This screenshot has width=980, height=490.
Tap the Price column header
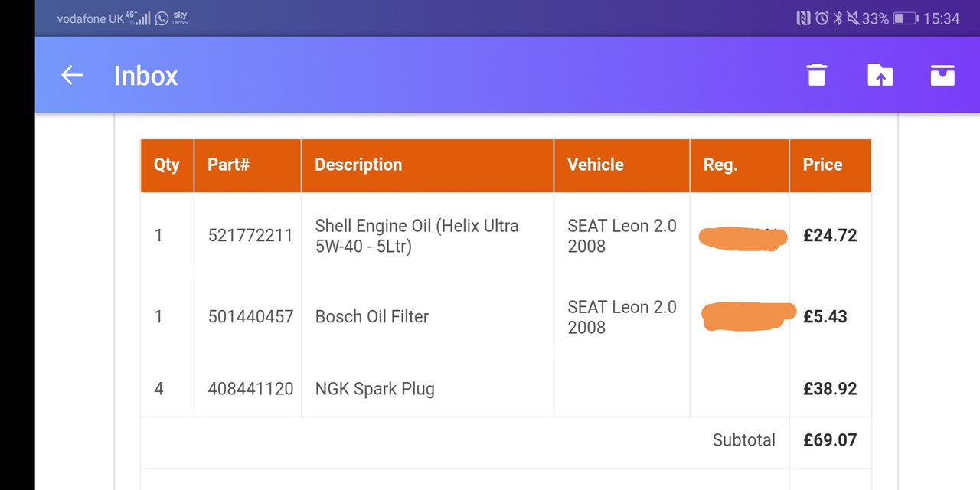[x=831, y=165]
